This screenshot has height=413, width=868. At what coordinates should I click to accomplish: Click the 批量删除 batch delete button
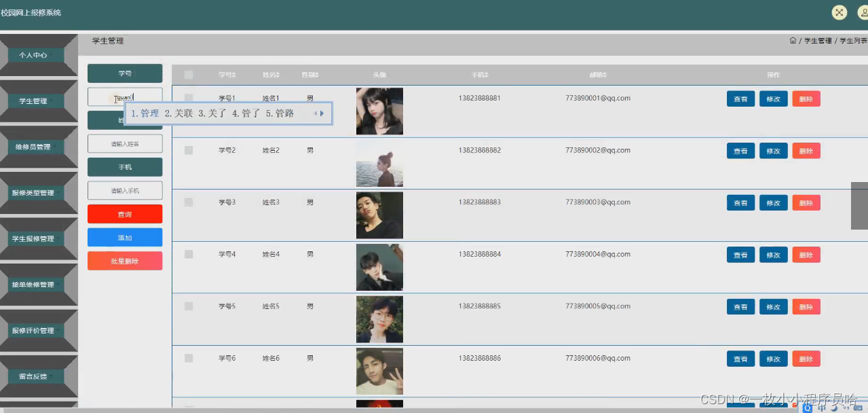[125, 261]
